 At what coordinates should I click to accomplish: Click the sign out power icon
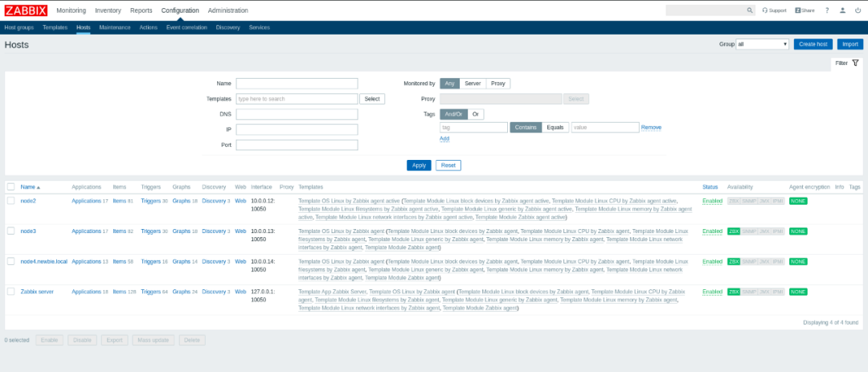coord(858,10)
